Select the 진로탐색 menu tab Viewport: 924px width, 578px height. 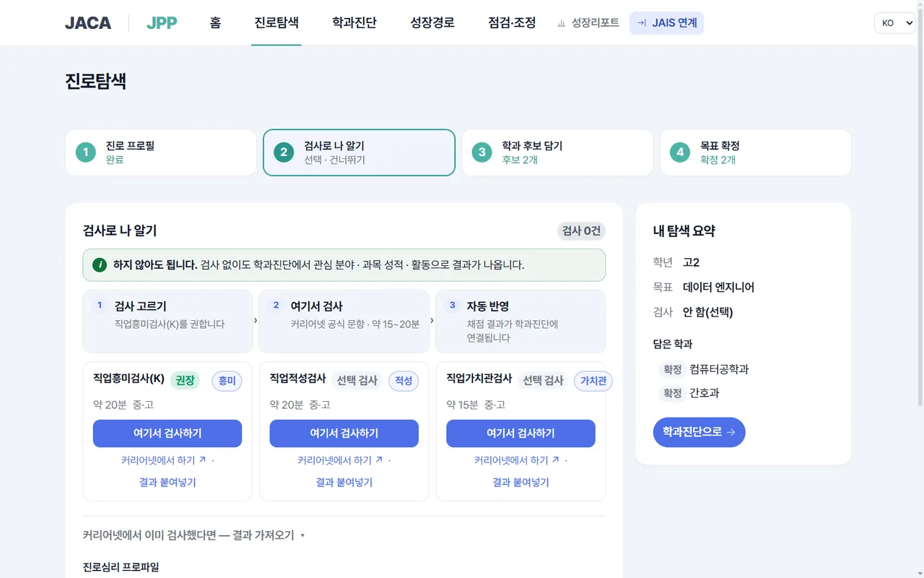pyautogui.click(x=276, y=23)
